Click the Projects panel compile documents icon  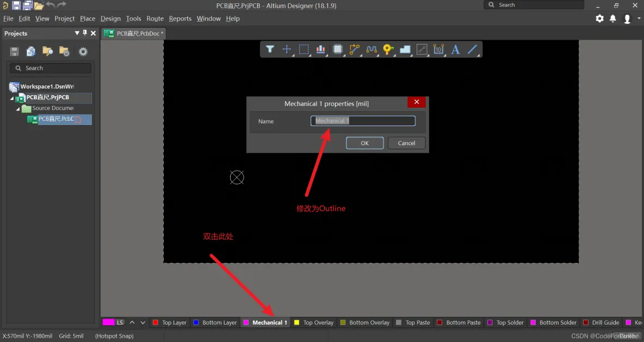click(x=31, y=51)
